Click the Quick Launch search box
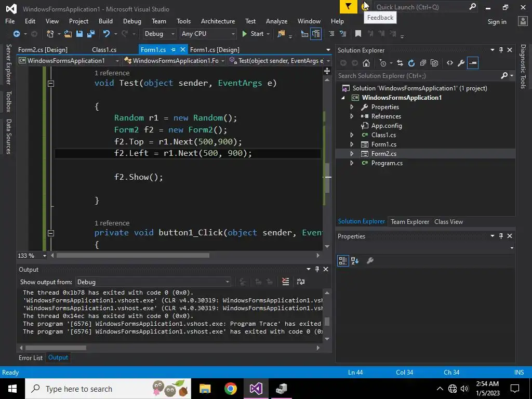This screenshot has height=399, width=532. [421, 7]
